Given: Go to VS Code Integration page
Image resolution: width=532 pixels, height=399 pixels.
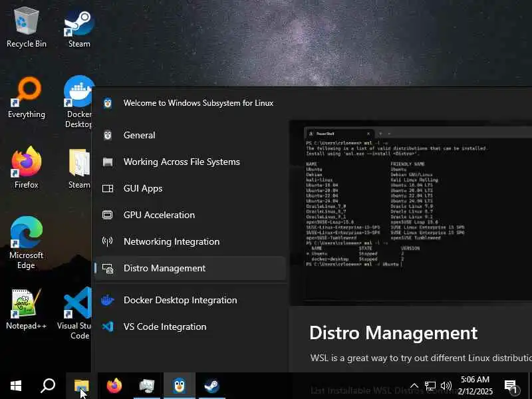Looking at the screenshot, I should tap(190, 327).
